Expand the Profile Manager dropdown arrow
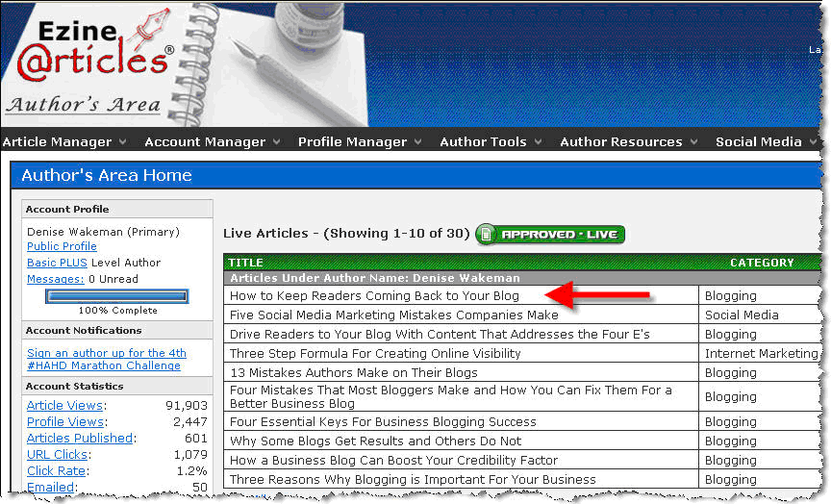The image size is (831, 504). (417, 141)
